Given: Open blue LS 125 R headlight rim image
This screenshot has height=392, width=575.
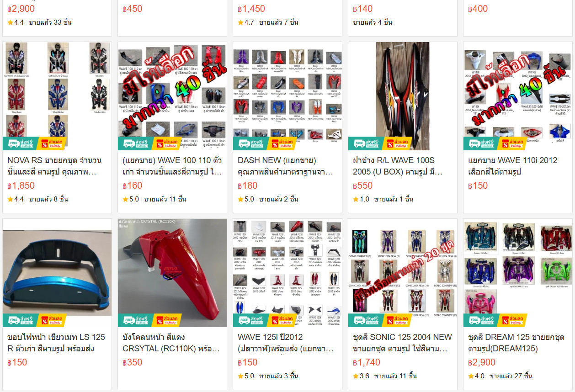Looking at the screenshot, I should click(57, 273).
